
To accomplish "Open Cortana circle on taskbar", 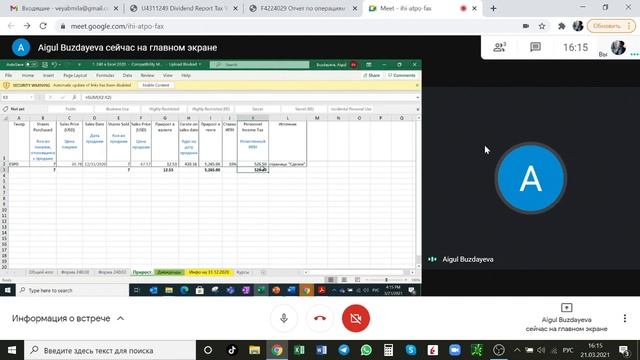I will (x=208, y=350).
